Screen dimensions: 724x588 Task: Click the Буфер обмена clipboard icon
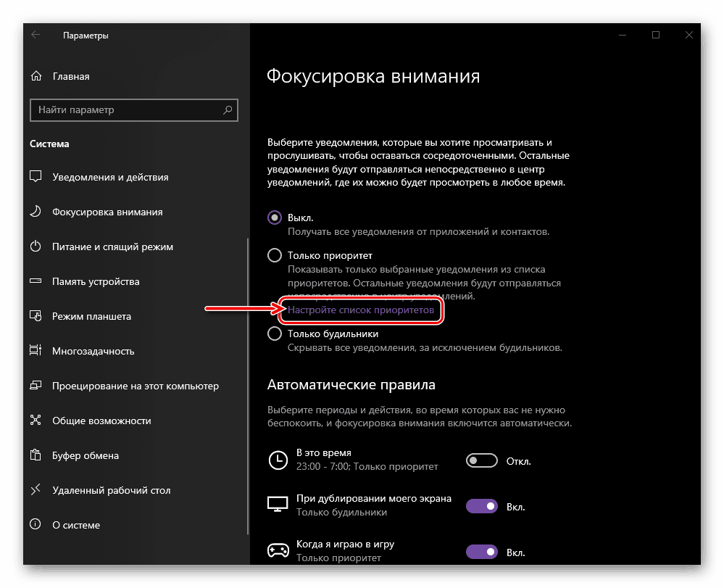pos(36,455)
